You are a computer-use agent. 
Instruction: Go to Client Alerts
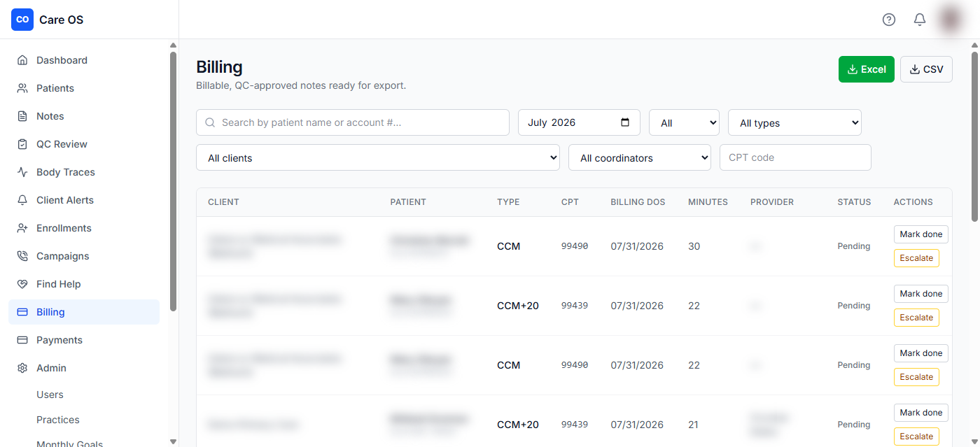point(84,200)
